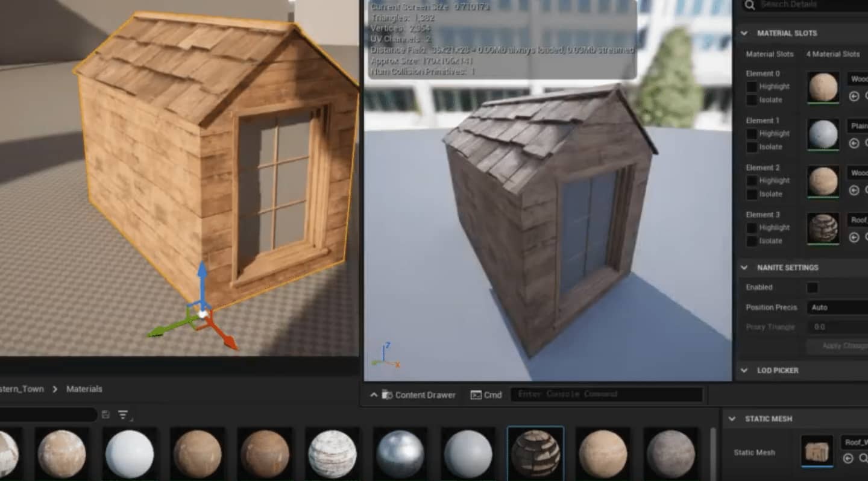Enable Isolate checkbox for Element 2
Screen dimensions: 868x481
point(752,194)
